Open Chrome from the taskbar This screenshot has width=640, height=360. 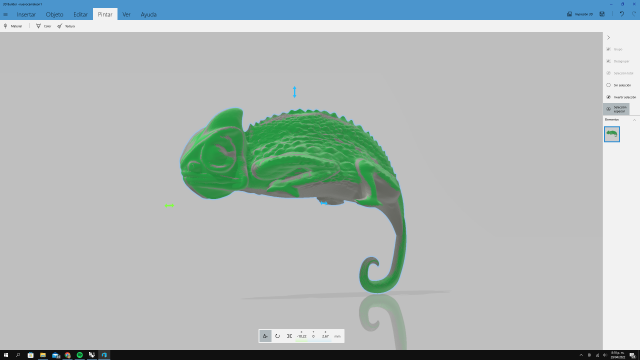(68, 355)
